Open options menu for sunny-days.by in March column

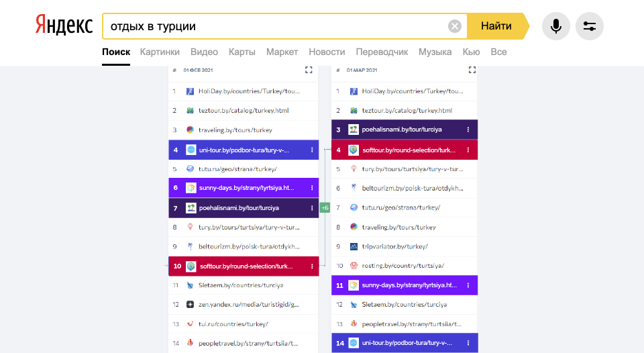(x=468, y=285)
